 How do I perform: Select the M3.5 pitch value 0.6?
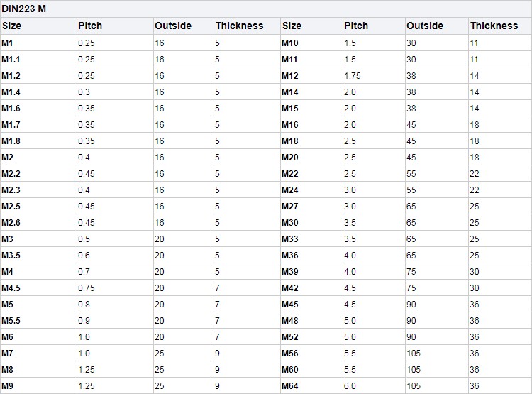[x=84, y=255]
